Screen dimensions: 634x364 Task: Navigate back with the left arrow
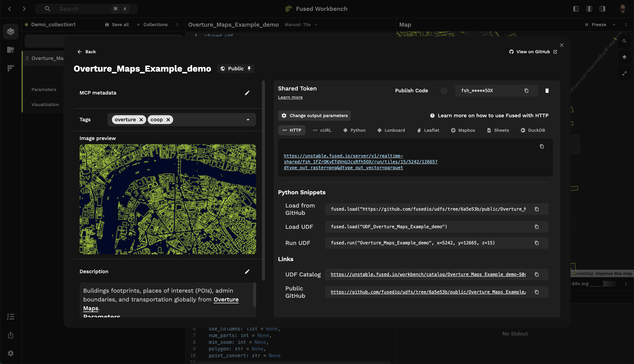tap(10, 9)
